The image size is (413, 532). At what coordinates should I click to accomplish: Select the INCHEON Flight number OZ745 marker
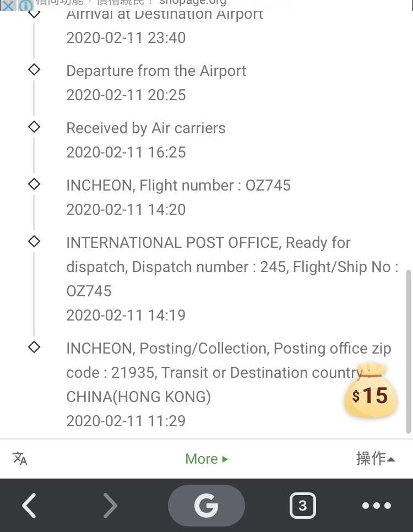point(34,184)
